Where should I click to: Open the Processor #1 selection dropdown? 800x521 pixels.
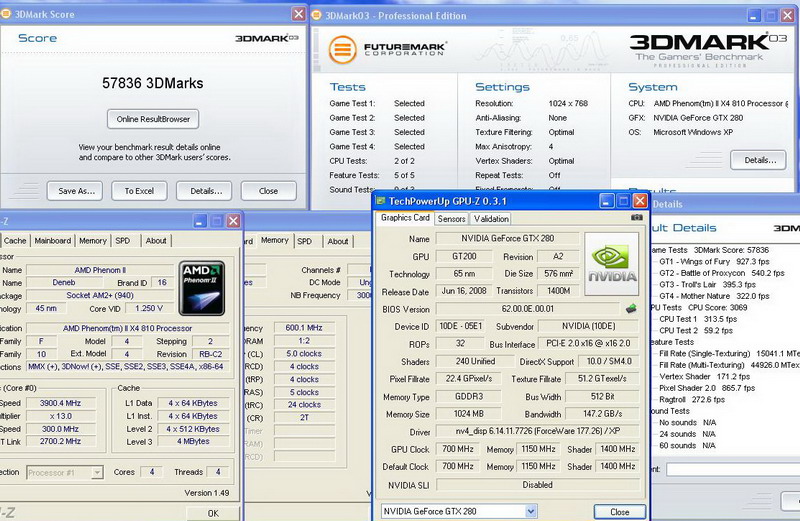(x=97, y=473)
